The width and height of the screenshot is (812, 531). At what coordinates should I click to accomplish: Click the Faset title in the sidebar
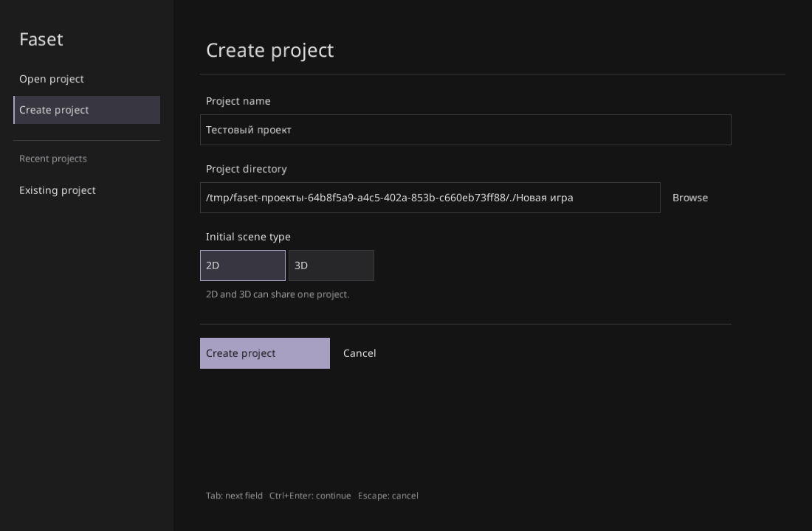point(41,39)
